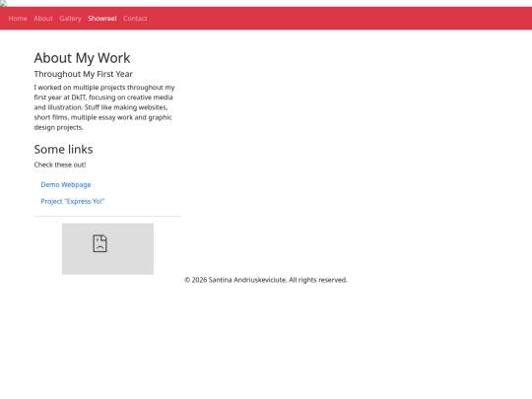
Task: Go to the About page
Action: click(43, 19)
